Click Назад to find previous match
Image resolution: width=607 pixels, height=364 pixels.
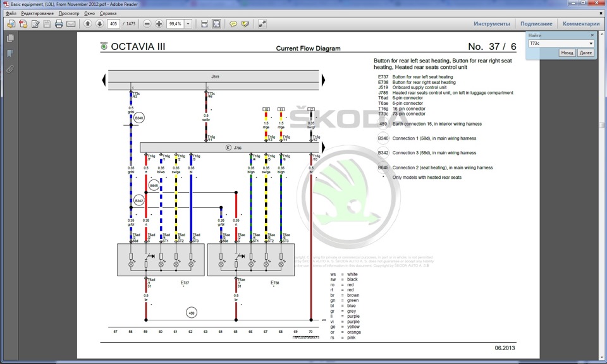[x=567, y=52]
